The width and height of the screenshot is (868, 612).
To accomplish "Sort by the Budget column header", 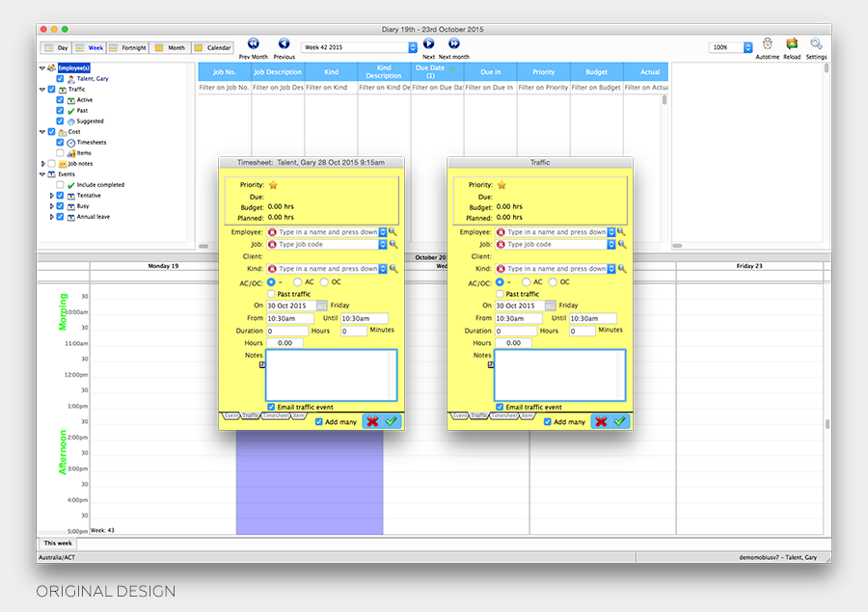I will point(596,72).
